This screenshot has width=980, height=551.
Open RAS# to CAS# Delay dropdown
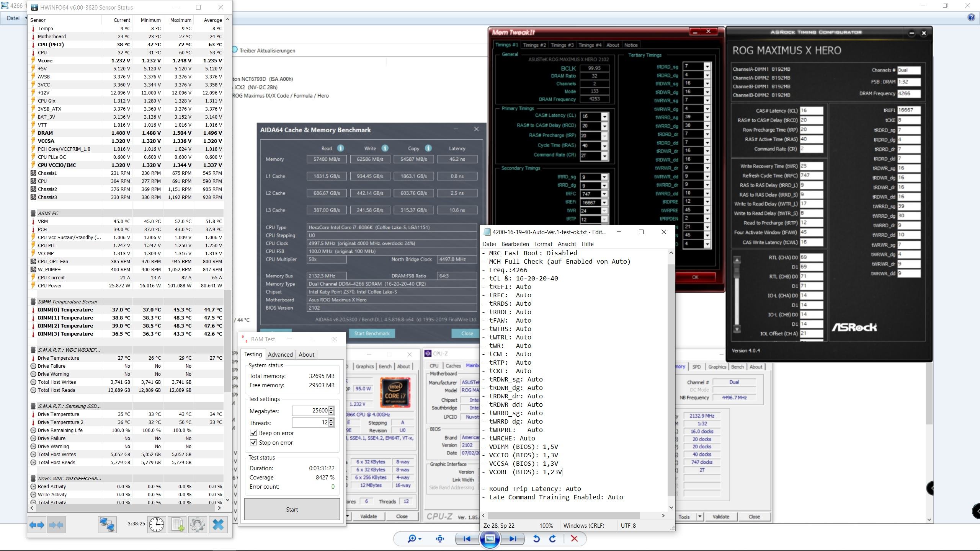coord(604,126)
